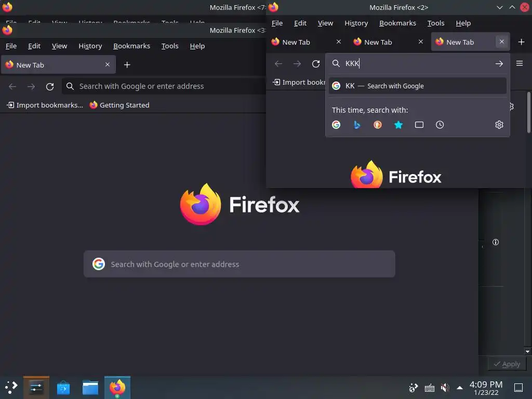Select 'KK — Search with Google' suggestion
This screenshot has height=399, width=532.
click(417, 86)
